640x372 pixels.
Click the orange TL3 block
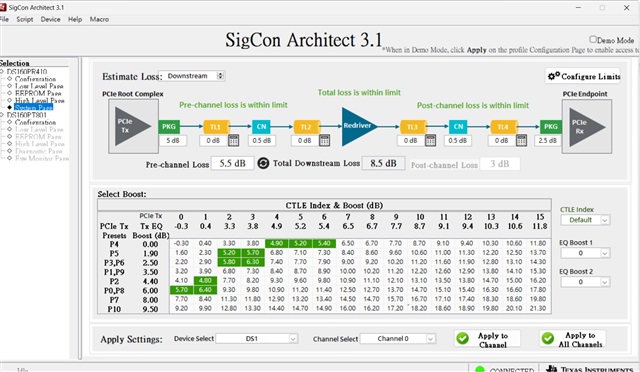[x=413, y=127]
